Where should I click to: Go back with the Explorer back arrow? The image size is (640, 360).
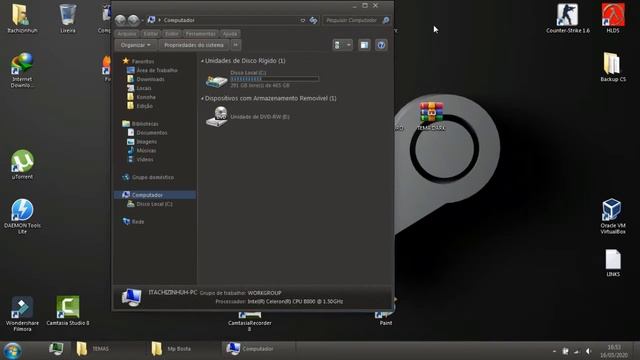[120, 20]
